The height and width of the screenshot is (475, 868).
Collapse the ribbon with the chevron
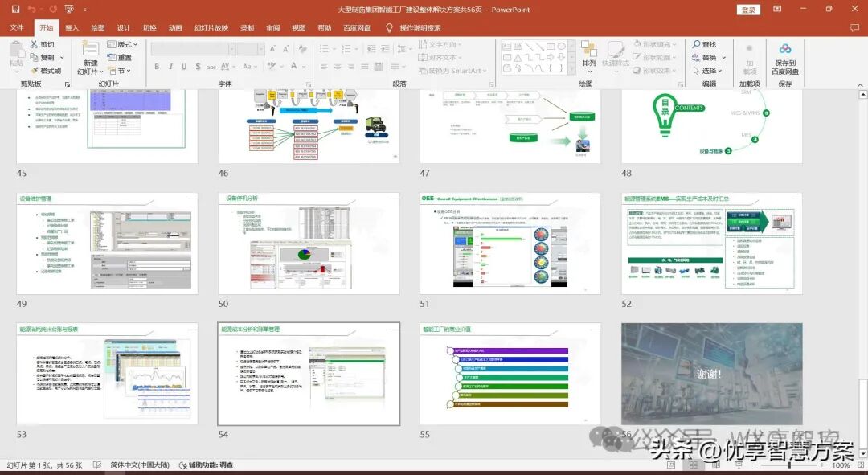coord(860,84)
